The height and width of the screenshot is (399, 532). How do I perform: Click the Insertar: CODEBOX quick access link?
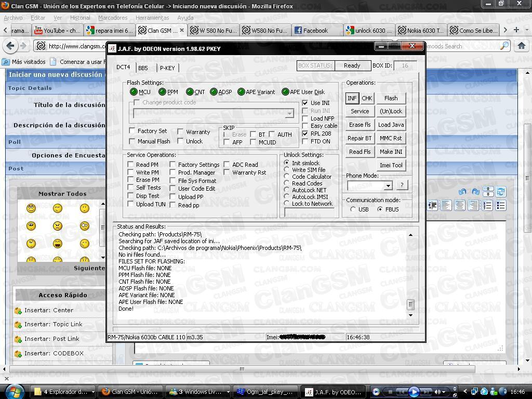[54, 353]
